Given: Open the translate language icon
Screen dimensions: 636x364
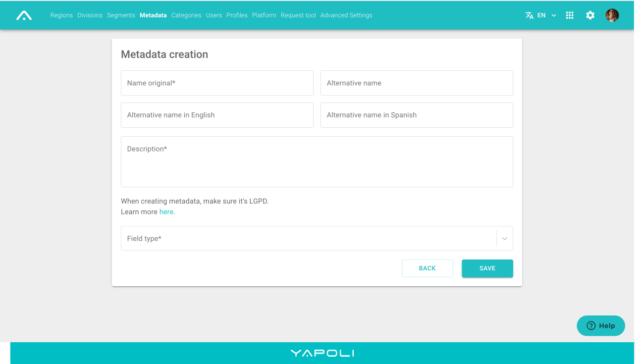Looking at the screenshot, I should click(530, 15).
